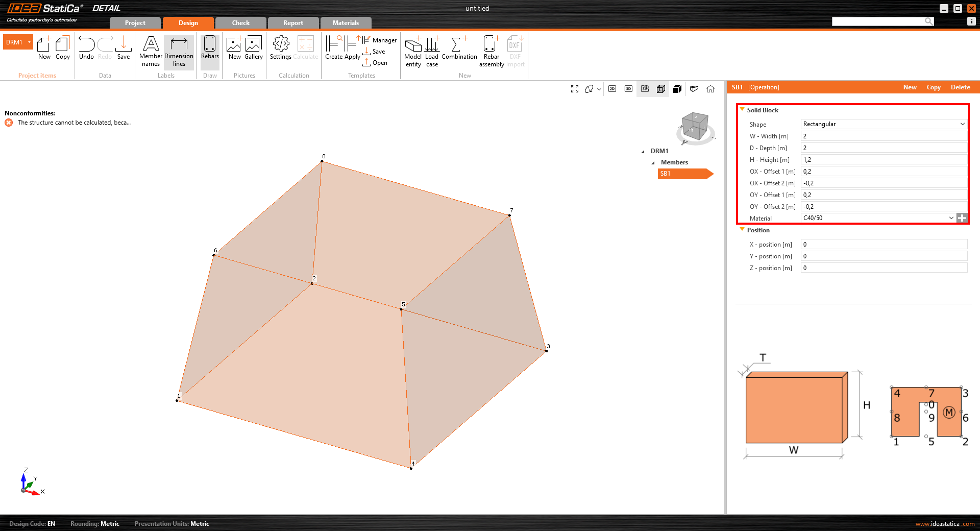
Task: Create a new Combination
Action: [459, 50]
